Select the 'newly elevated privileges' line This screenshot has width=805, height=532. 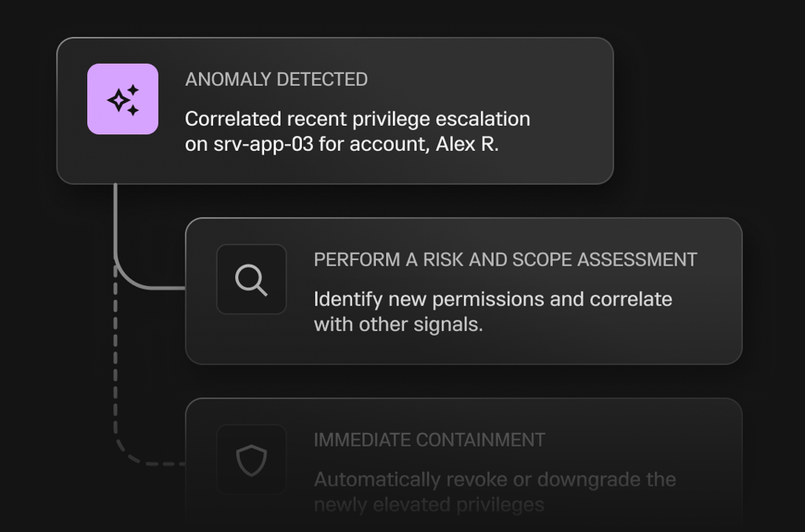(428, 504)
